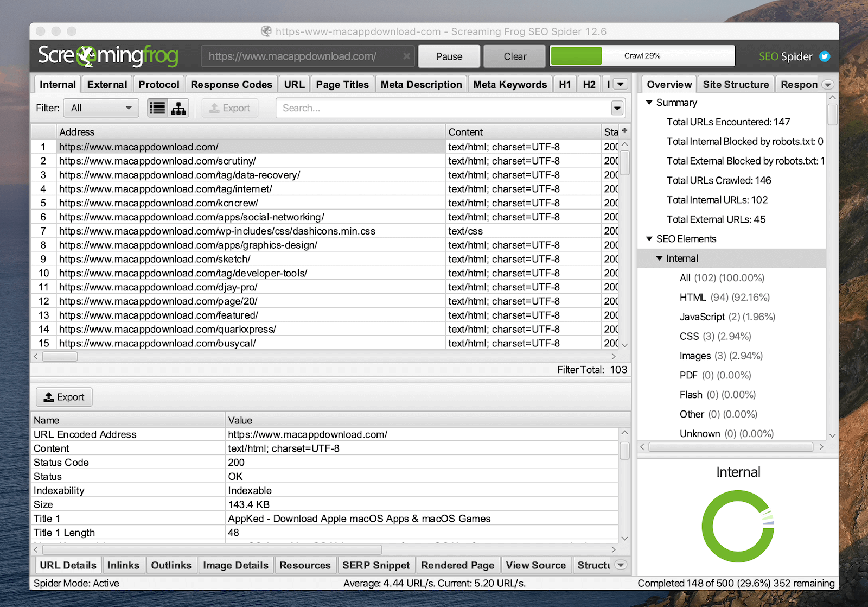The width and height of the screenshot is (868, 607).
Task: Collapse the SEO Elements section
Action: 649,239
